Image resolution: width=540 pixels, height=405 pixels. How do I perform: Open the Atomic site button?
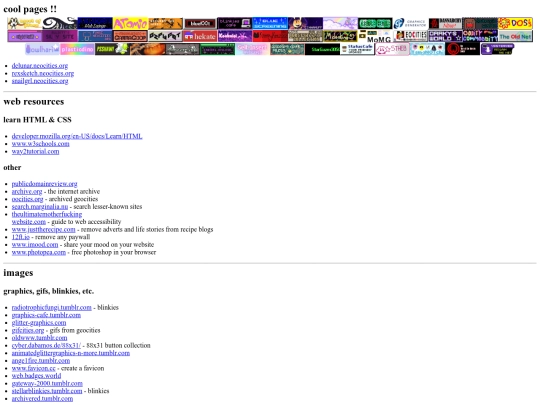coord(131,23)
